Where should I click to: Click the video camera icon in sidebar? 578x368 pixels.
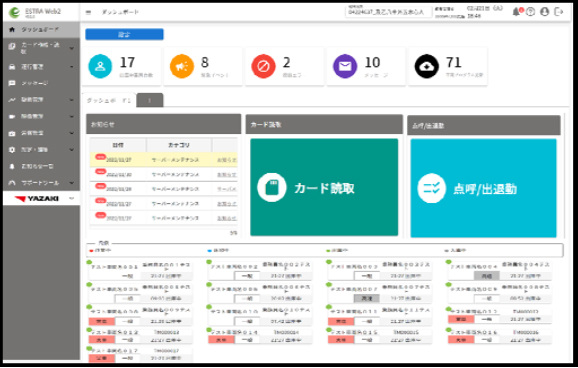point(12,117)
